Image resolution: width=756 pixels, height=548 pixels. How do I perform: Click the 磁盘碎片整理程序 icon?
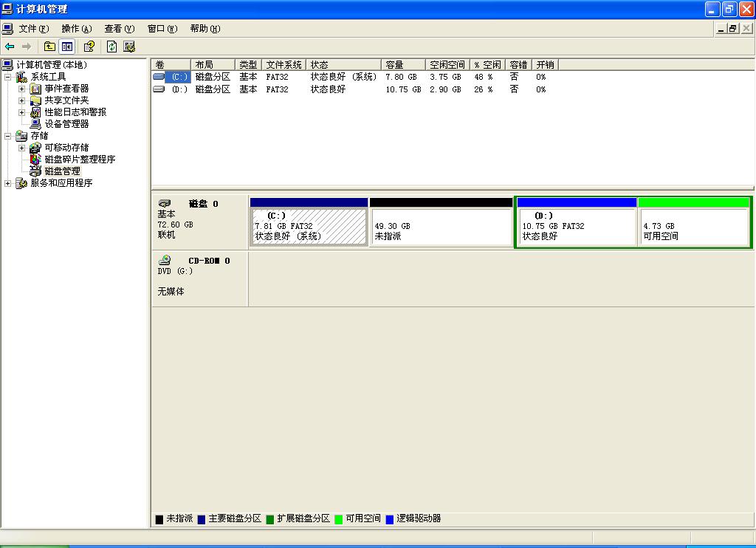35,160
